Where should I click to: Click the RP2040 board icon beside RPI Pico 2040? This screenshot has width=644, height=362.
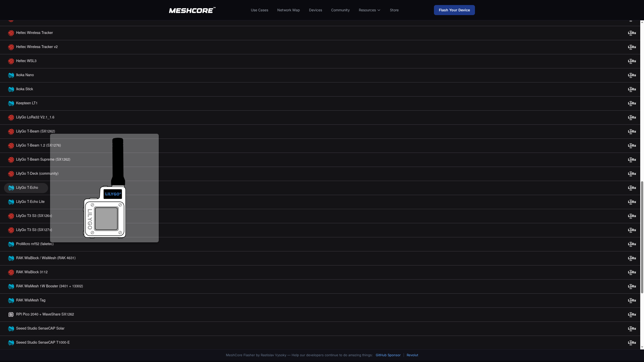(11, 314)
